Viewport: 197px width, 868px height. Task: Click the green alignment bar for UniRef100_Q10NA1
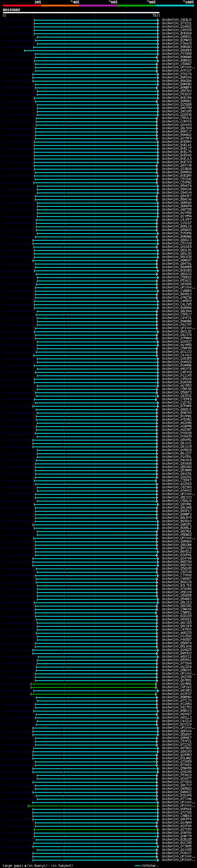[94, 684]
